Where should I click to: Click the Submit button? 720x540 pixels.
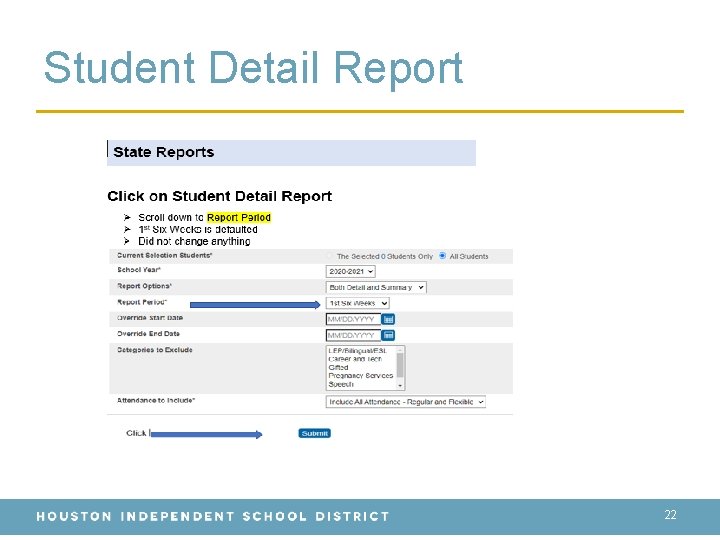click(x=315, y=433)
